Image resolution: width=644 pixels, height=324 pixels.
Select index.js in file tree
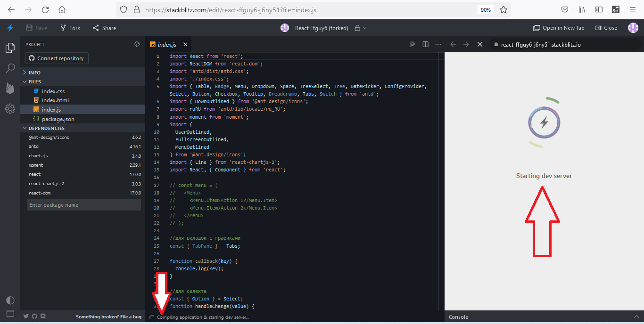coord(83,109)
